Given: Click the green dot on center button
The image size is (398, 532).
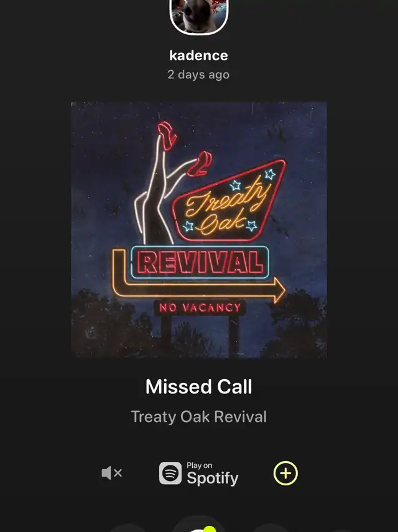Looking at the screenshot, I should tap(210, 529).
